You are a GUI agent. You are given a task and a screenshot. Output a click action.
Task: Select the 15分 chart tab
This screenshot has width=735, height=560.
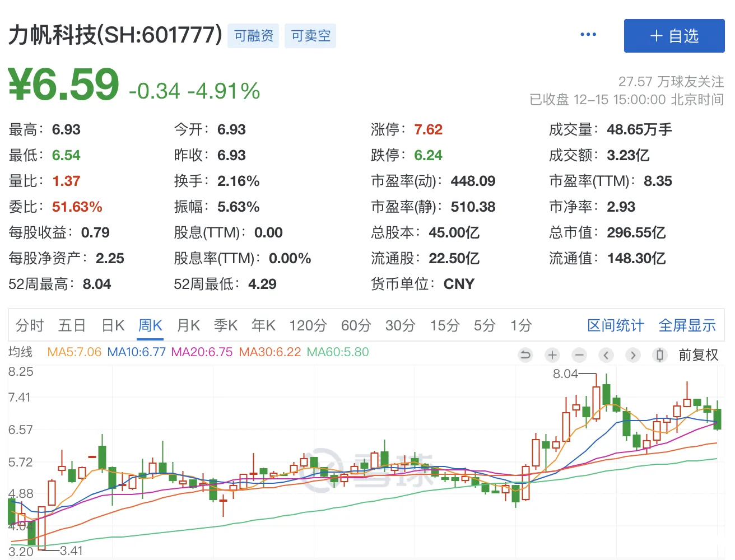click(x=445, y=325)
